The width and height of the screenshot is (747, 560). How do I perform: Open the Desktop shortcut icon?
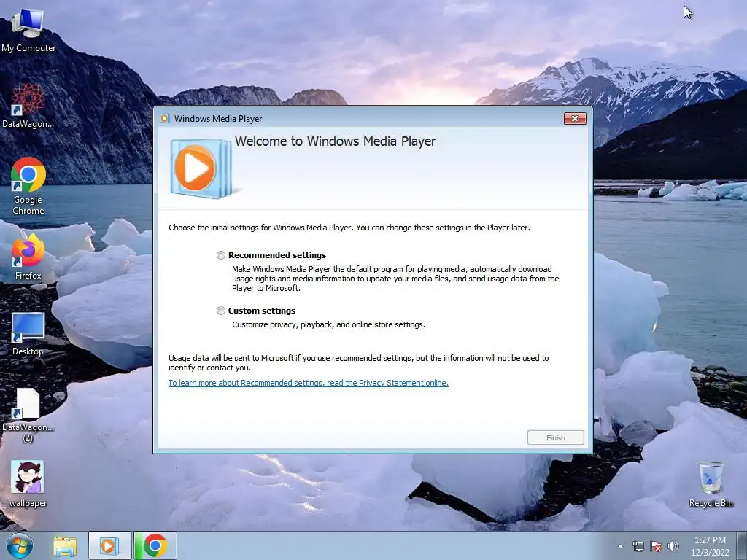[x=28, y=333]
